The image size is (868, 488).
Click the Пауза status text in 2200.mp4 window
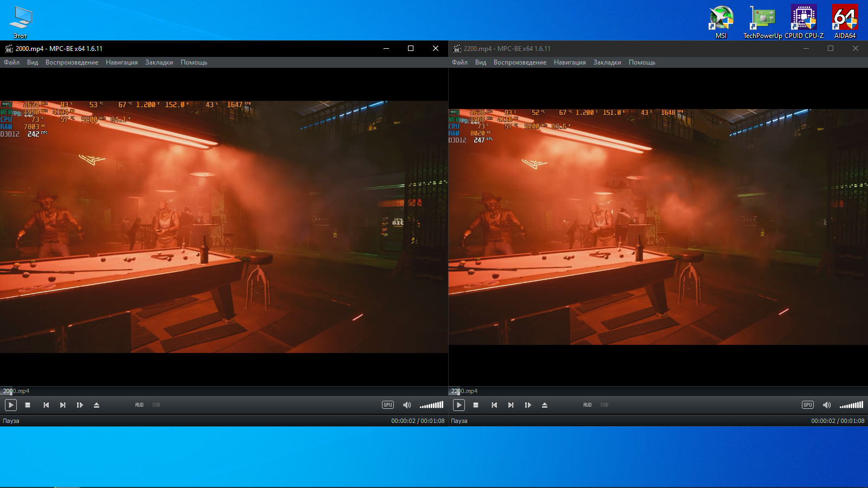[x=459, y=421]
